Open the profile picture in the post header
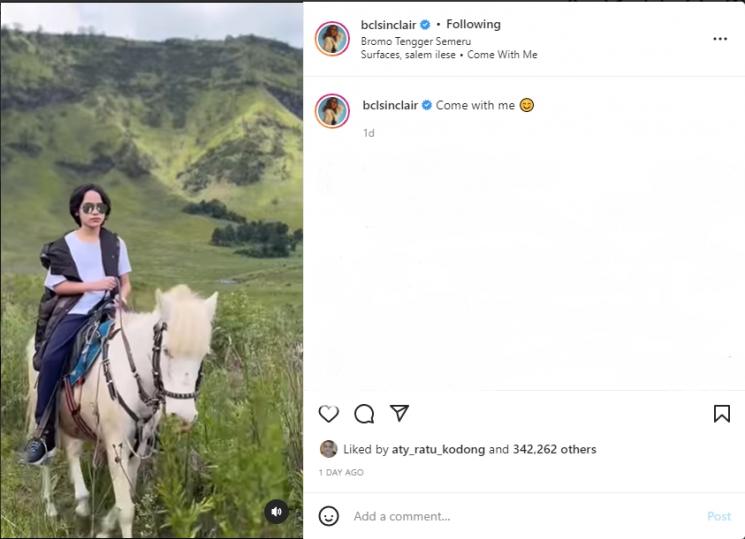745x539 pixels. [332, 39]
